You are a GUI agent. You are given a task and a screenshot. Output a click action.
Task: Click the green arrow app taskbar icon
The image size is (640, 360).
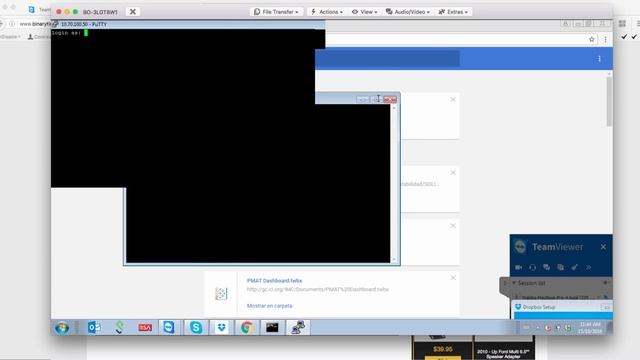119,327
